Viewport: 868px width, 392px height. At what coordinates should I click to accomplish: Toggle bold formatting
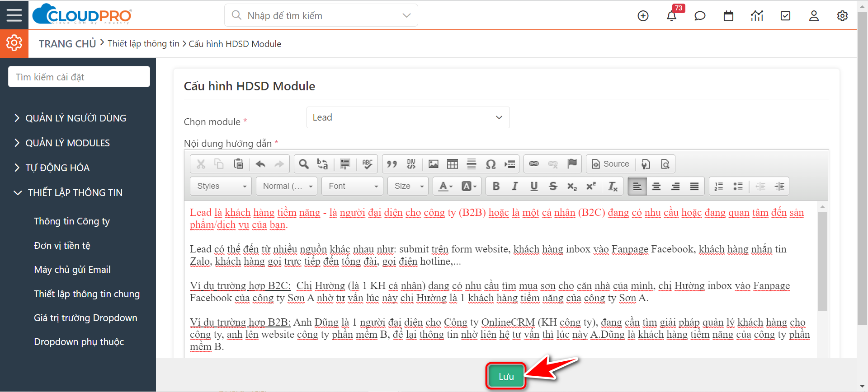(x=496, y=186)
